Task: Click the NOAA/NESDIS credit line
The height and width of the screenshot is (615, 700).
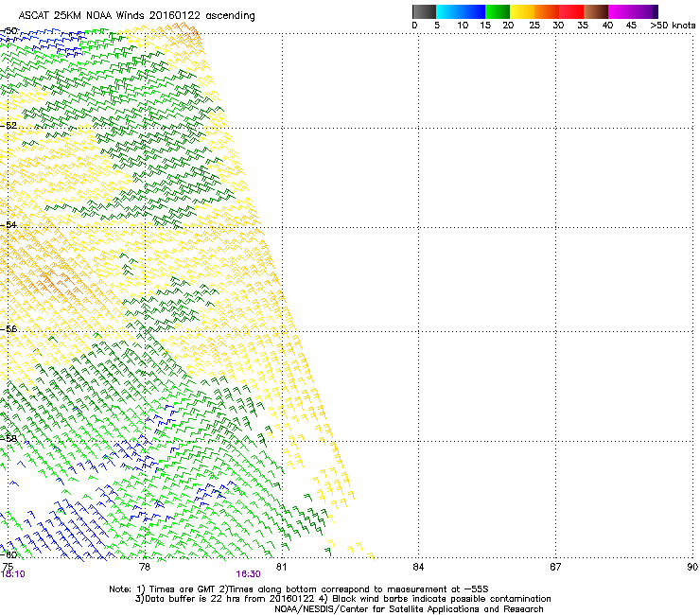Action: pos(409,609)
